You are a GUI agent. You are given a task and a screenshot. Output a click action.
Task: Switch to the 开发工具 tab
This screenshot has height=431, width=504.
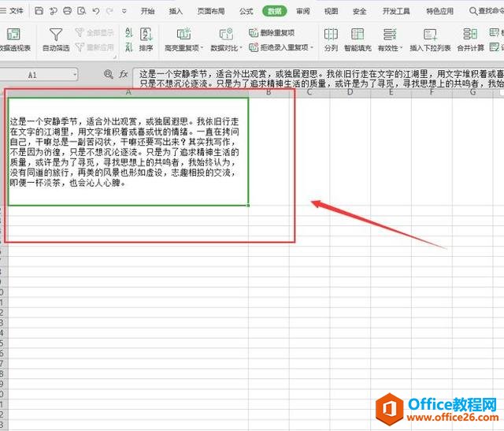(x=396, y=11)
